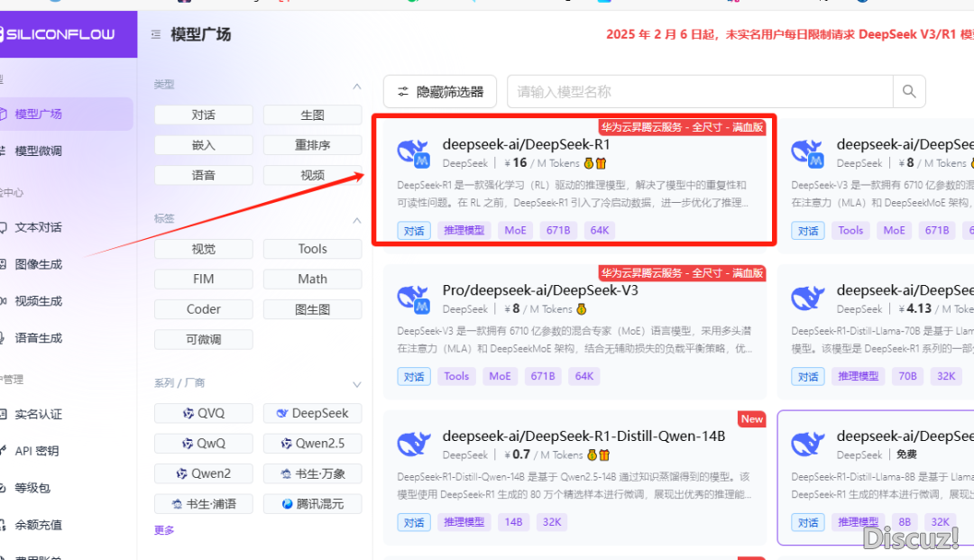
Task: Select the 可微调 tag filter
Action: pyautogui.click(x=204, y=340)
